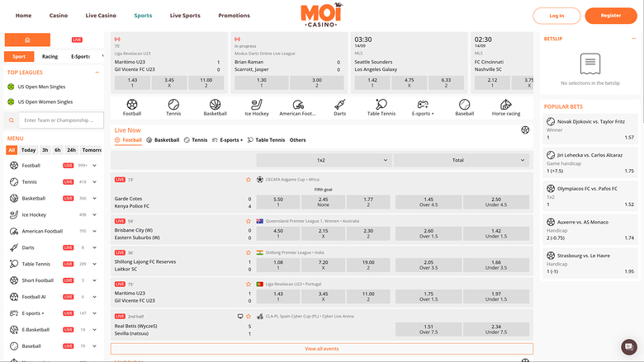The width and height of the screenshot is (644, 362).
Task: Select the Basketball tab under Live Now
Action: 163,140
